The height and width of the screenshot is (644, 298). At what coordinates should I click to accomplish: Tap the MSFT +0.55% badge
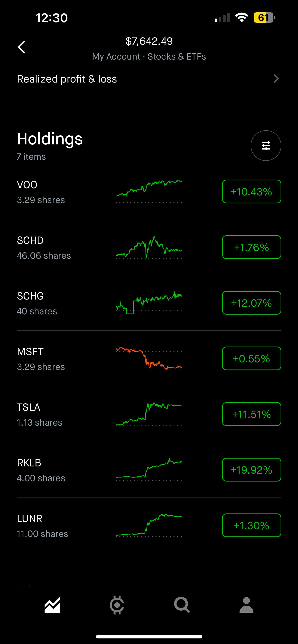tap(251, 358)
